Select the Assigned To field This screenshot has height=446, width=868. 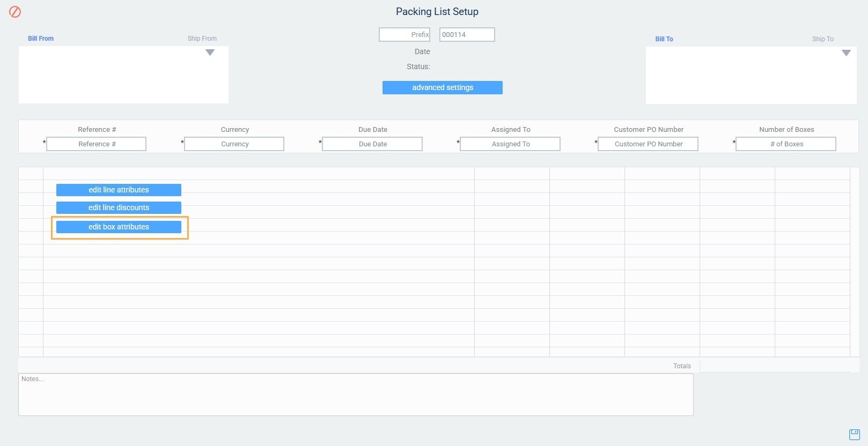click(510, 144)
